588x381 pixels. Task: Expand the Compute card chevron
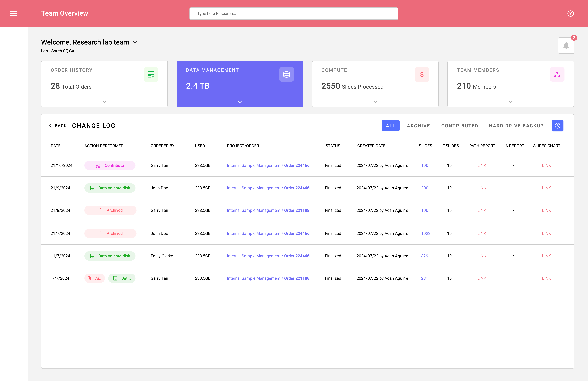375,102
